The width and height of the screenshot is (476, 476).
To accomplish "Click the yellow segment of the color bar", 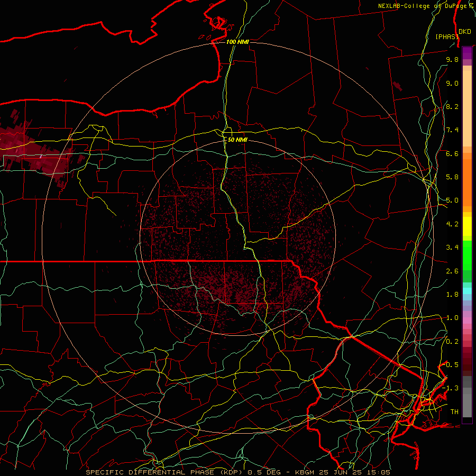I will (x=467, y=226).
